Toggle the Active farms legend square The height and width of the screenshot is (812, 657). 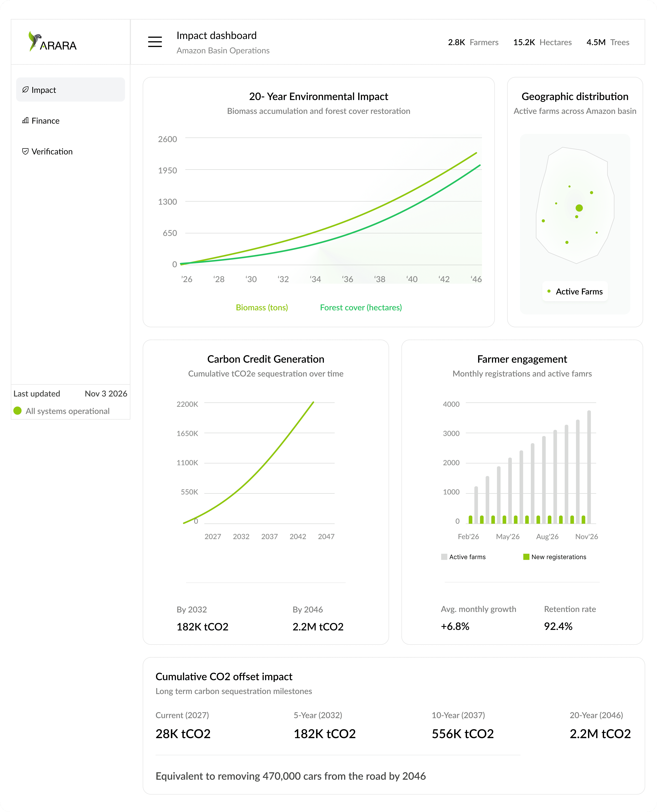coord(444,557)
